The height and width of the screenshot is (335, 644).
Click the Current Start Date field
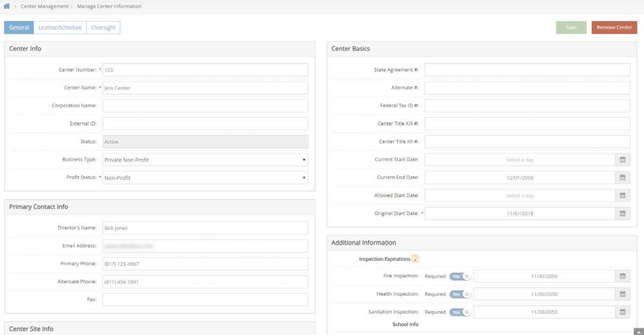[x=520, y=160]
